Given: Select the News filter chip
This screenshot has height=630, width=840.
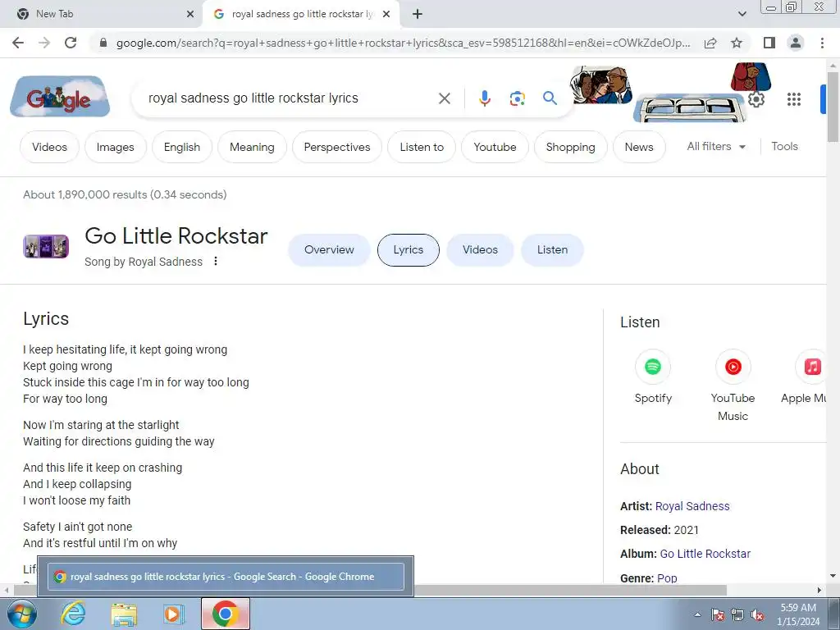Looking at the screenshot, I should point(638,147).
